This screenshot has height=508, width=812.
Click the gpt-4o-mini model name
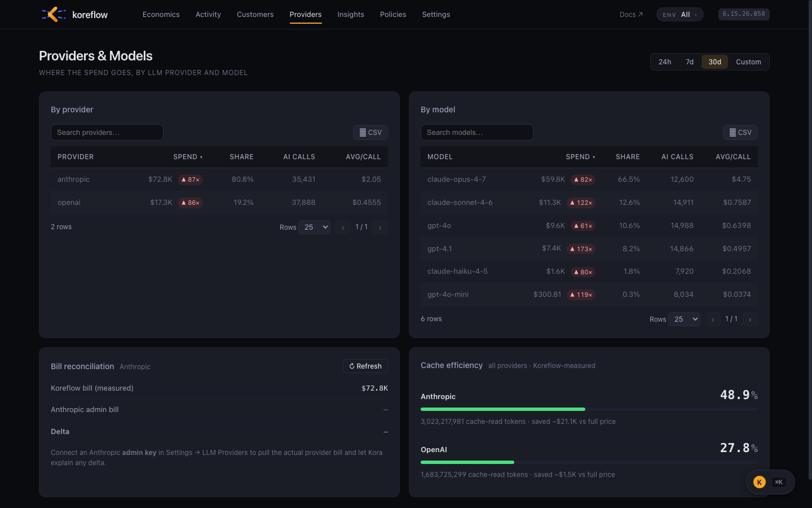(448, 295)
